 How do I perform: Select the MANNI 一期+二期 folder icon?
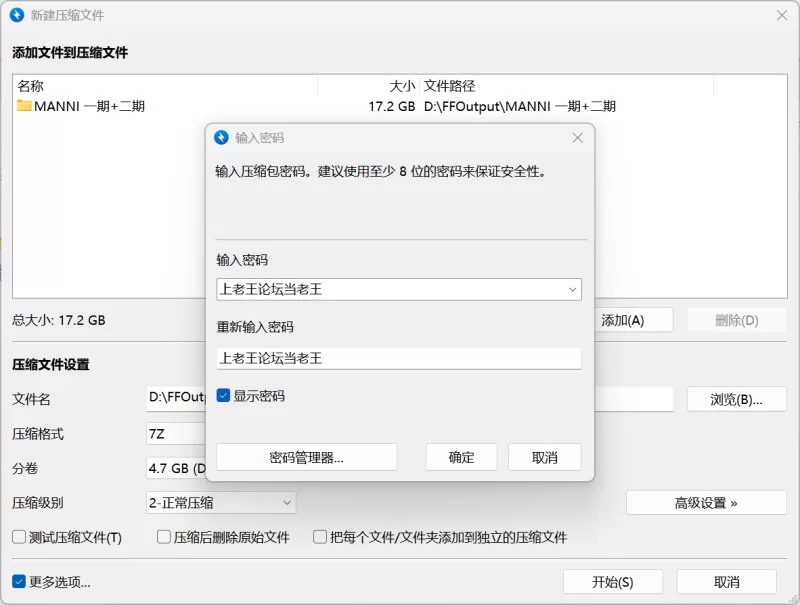[x=24, y=106]
